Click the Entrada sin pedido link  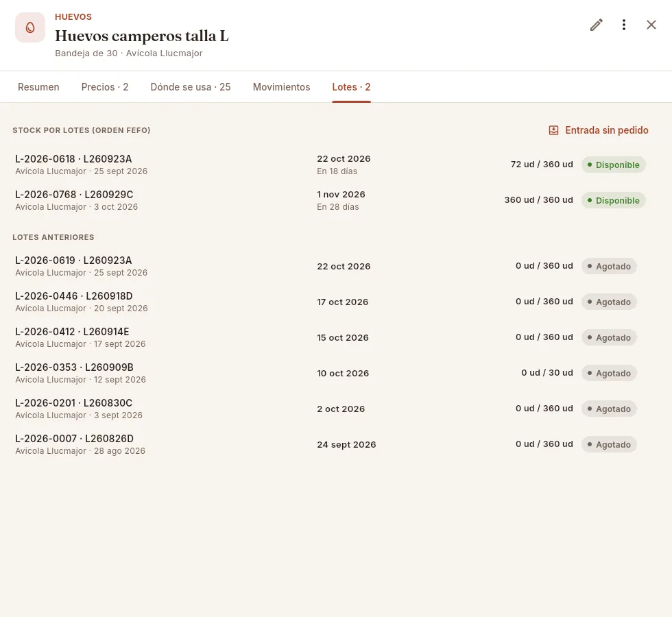pyautogui.click(x=598, y=130)
